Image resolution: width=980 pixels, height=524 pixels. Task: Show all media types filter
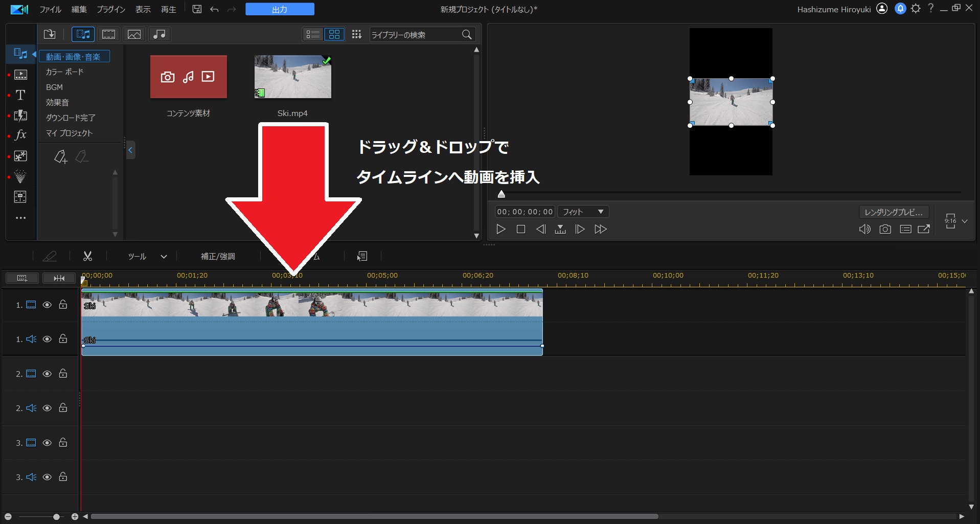point(83,34)
